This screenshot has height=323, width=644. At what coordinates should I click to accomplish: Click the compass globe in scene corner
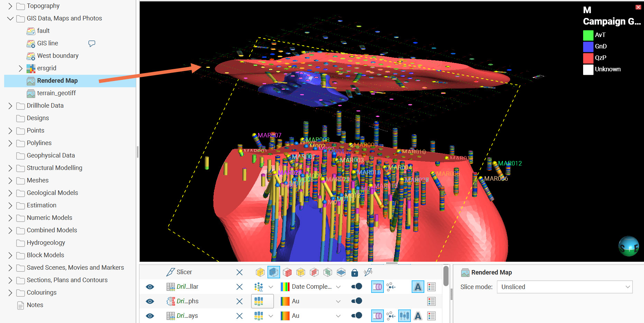click(x=628, y=246)
